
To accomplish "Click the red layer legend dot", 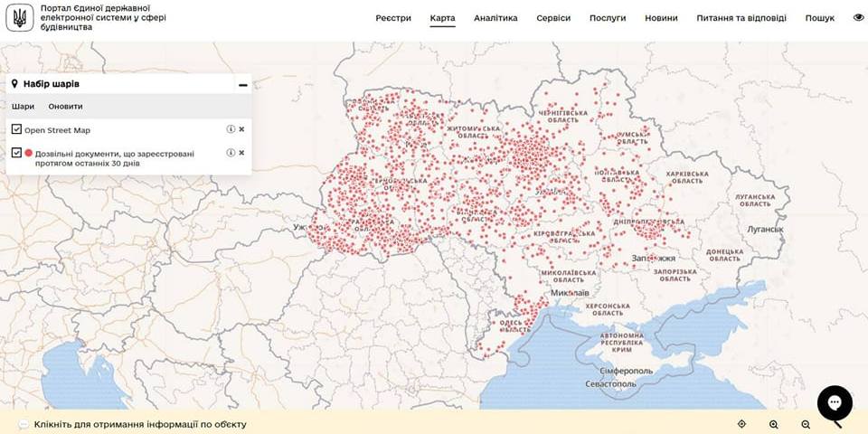I will point(29,153).
